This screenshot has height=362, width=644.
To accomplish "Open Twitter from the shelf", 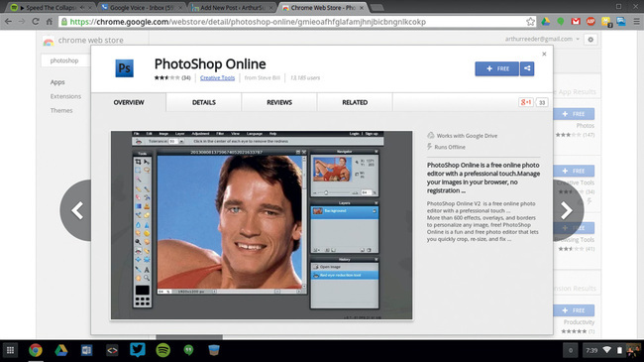I will coord(138,350).
